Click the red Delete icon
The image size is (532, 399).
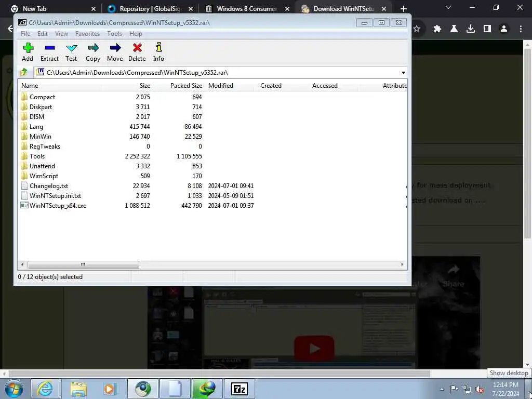click(137, 48)
